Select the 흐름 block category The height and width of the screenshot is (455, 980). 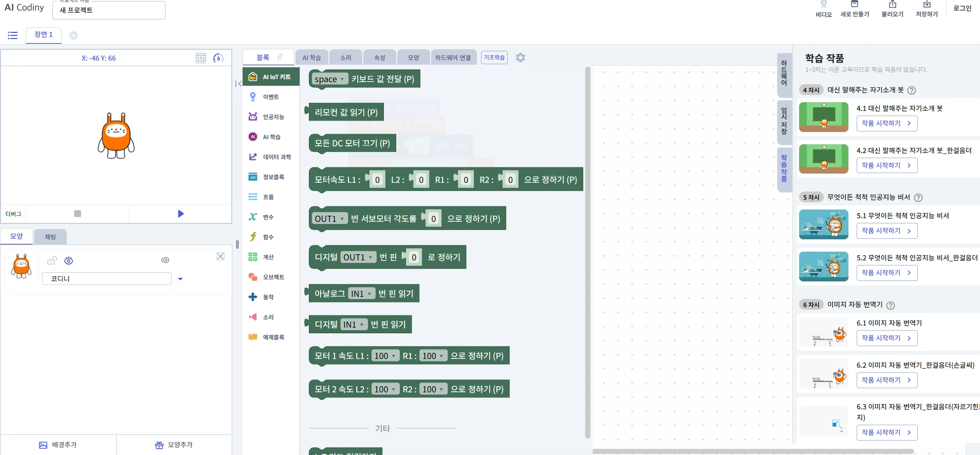click(x=271, y=197)
